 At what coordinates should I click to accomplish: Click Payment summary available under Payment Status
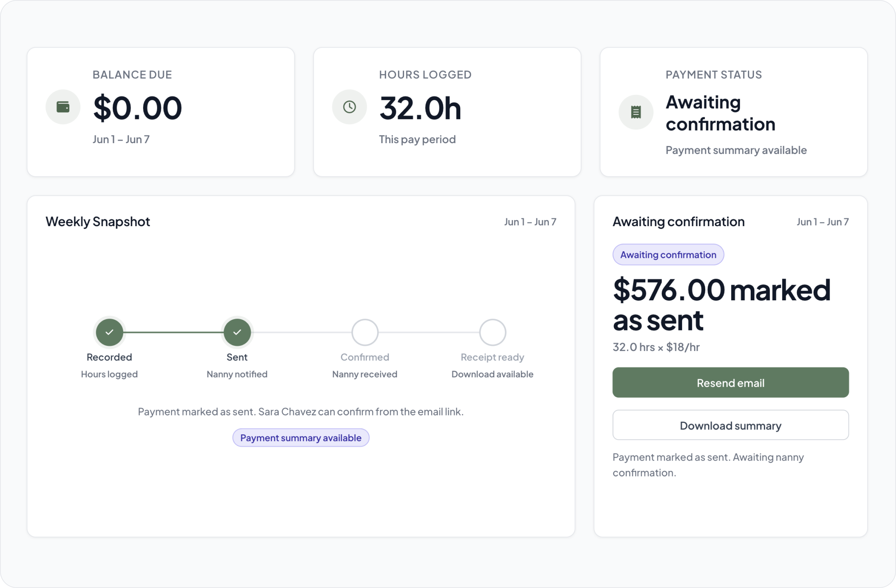(x=736, y=150)
